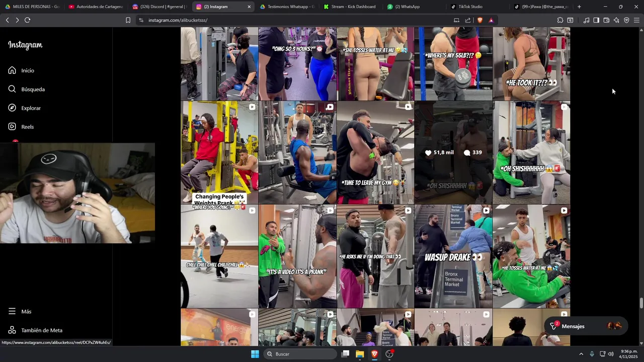The height and width of the screenshot is (362, 644).
Task: Open Brave Shields lion icon
Action: point(480,20)
